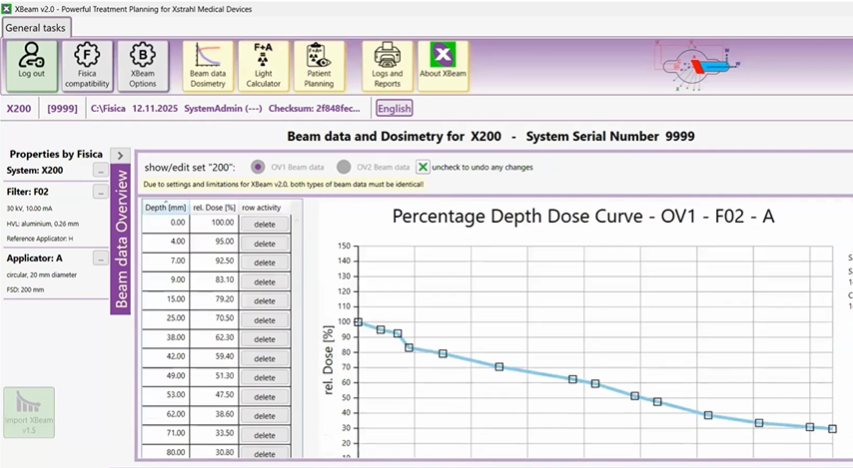This screenshot has height=468, width=853.
Task: Open System X200 selector button
Action: point(101,171)
